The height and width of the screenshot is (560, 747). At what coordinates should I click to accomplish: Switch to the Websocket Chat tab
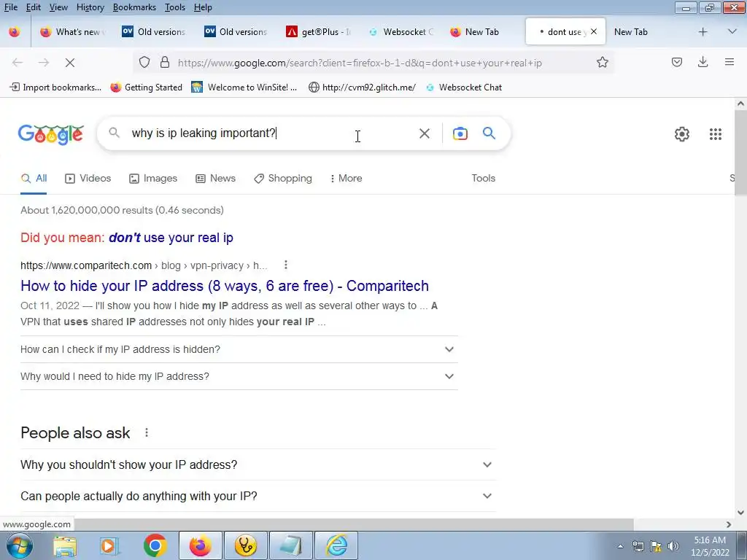[402, 32]
